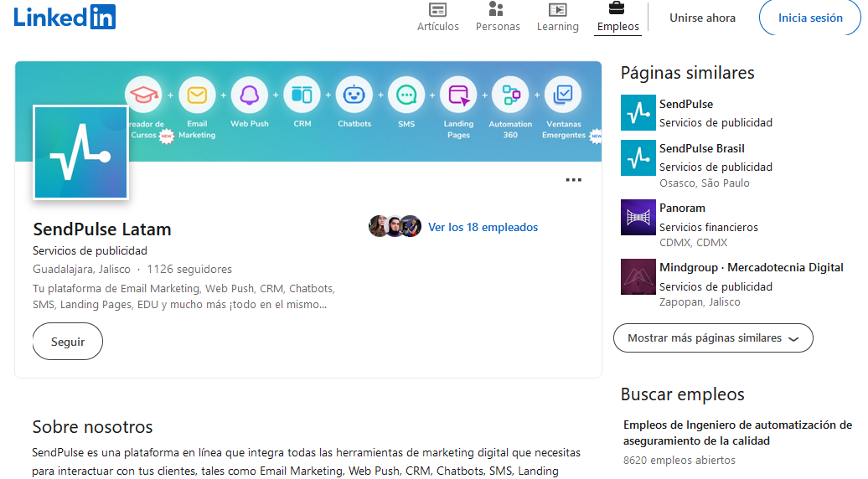This screenshot has width=868, height=479.
Task: Click the SendPulse Brasil page logo
Action: [638, 157]
